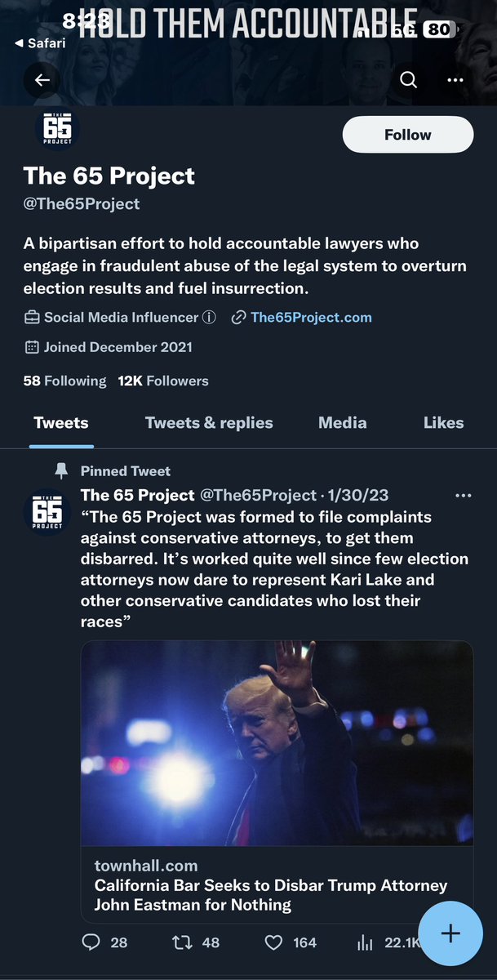Image resolution: width=497 pixels, height=980 pixels.
Task: Click the reply speech bubble icon
Action: (91, 942)
